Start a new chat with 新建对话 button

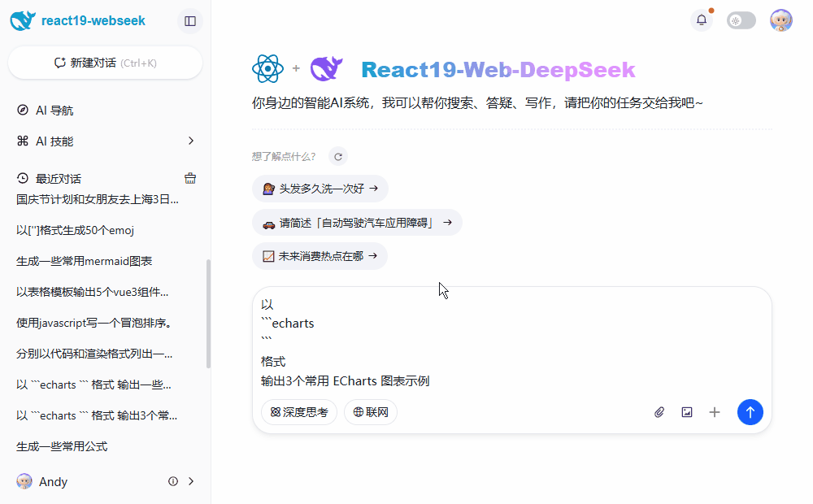click(x=105, y=63)
